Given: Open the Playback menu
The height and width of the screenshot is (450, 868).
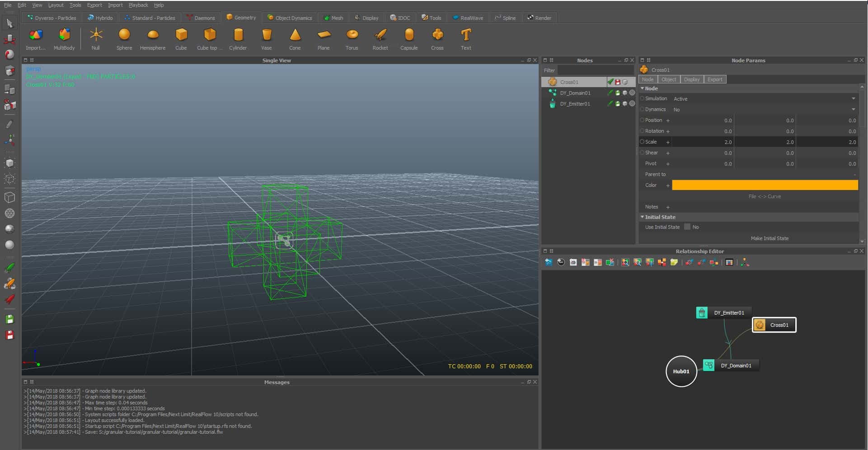Looking at the screenshot, I should pyautogui.click(x=138, y=5).
